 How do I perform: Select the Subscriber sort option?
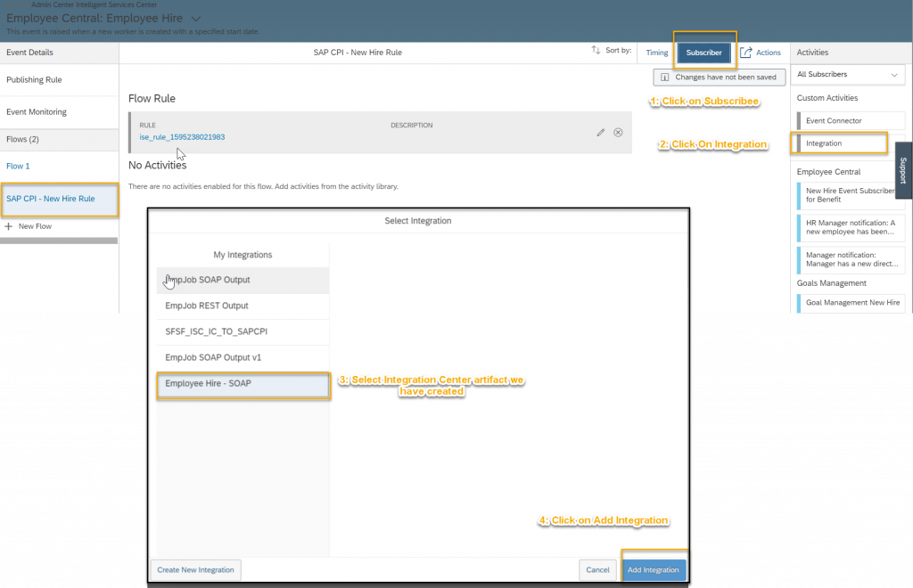coord(703,53)
